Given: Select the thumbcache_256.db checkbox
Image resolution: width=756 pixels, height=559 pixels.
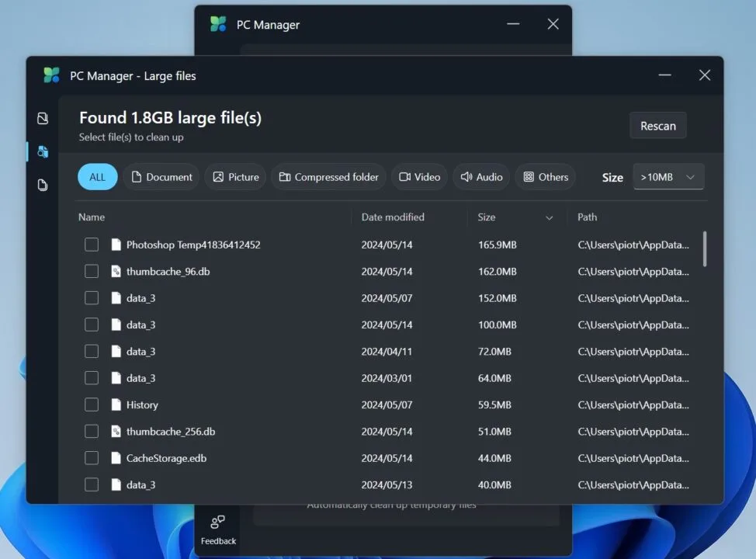Looking at the screenshot, I should (x=92, y=432).
